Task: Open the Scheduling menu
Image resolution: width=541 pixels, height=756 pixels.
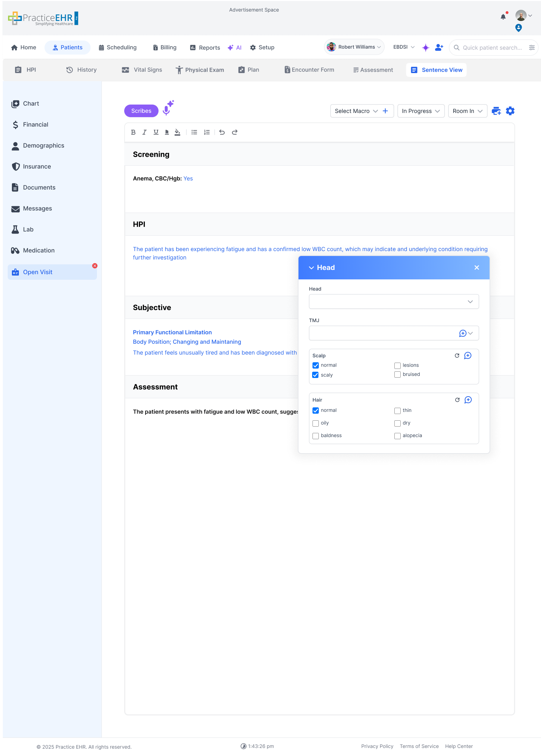Action: tap(118, 48)
